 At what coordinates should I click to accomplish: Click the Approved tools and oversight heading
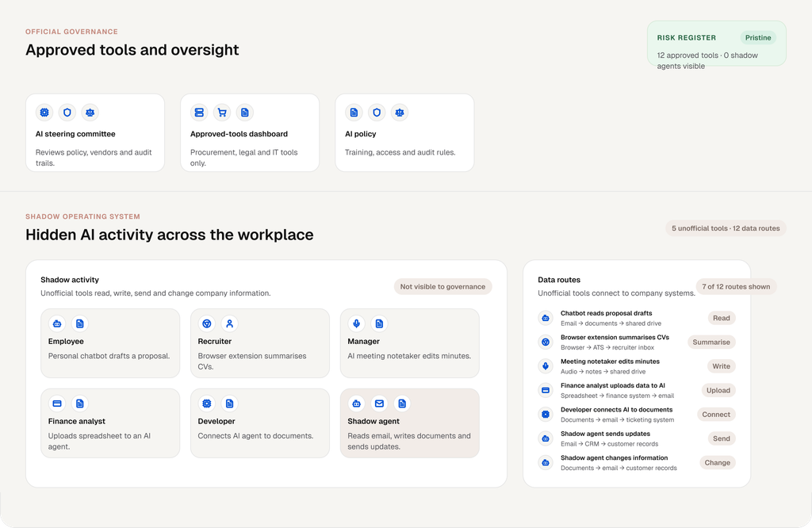click(132, 50)
